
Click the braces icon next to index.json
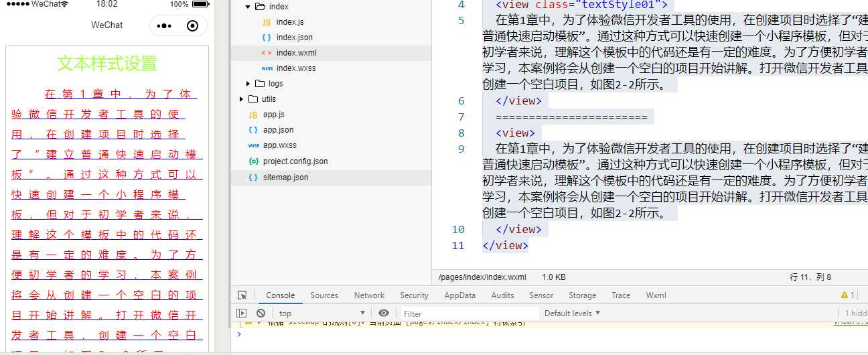point(267,38)
